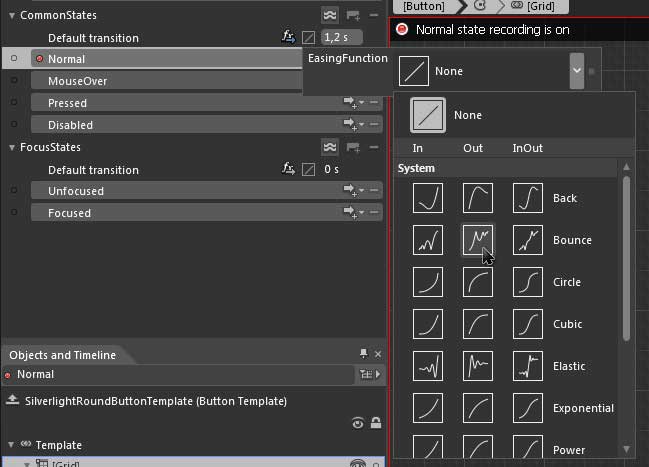Image resolution: width=649 pixels, height=467 pixels.
Task: Delete the Pressed state
Action: (x=374, y=102)
